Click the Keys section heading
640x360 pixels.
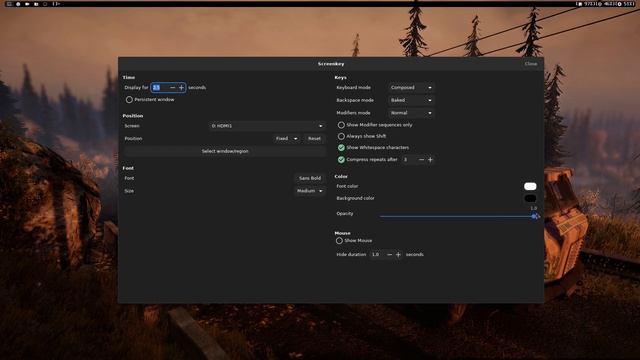tap(340, 78)
